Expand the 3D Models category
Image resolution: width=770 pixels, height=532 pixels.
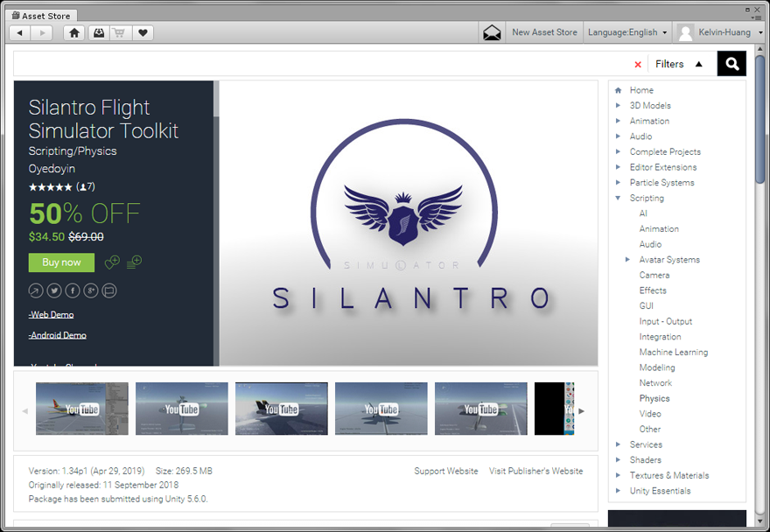(618, 105)
